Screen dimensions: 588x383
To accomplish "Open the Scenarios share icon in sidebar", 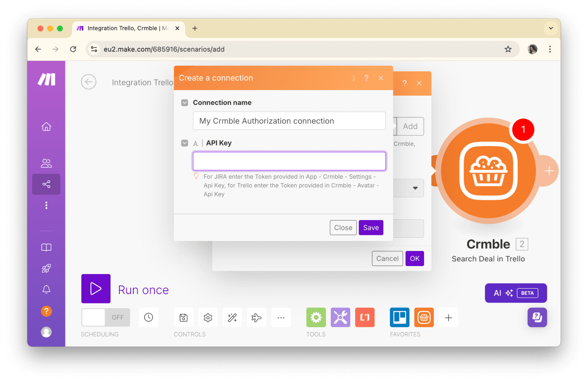I will click(46, 184).
